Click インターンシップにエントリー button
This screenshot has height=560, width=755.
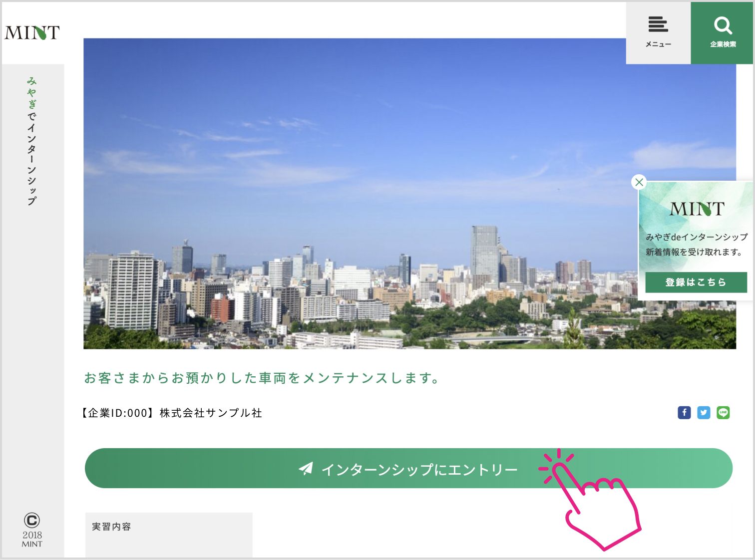[x=408, y=468]
